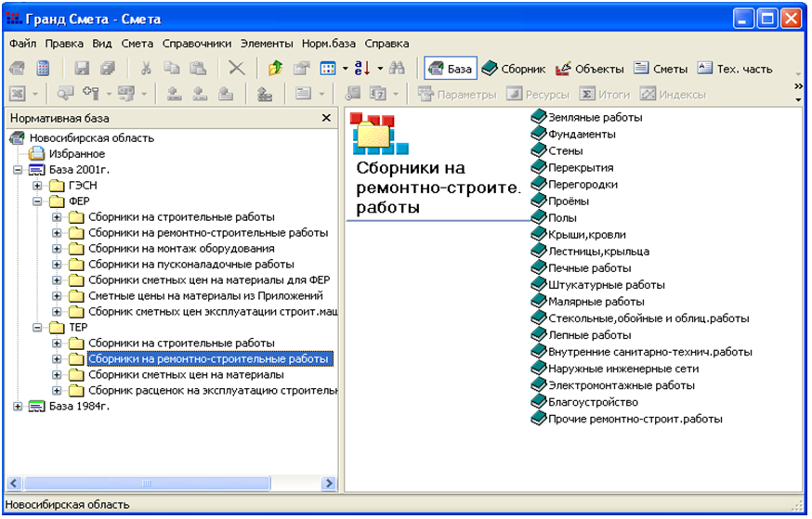
Task: Open the Вид menu
Action: (102, 44)
